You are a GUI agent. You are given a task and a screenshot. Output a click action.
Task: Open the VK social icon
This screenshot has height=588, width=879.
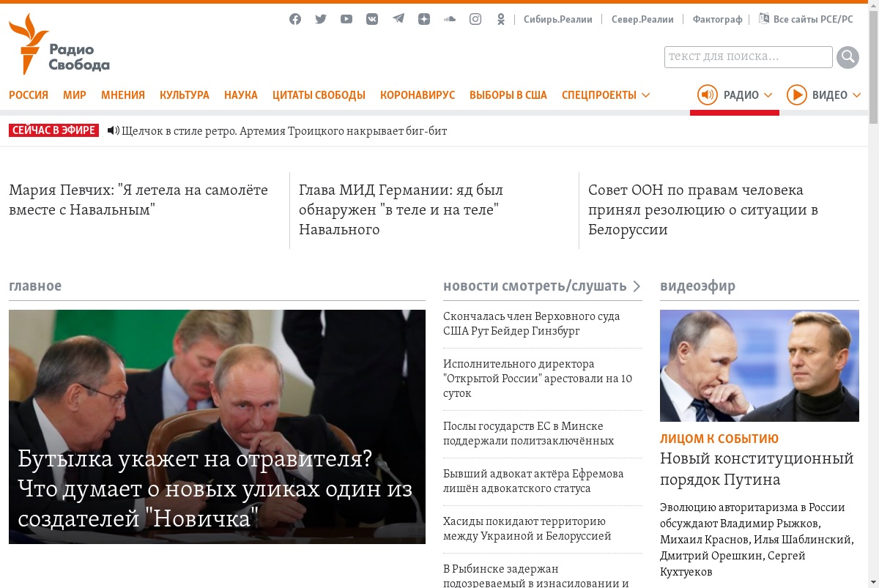372,19
